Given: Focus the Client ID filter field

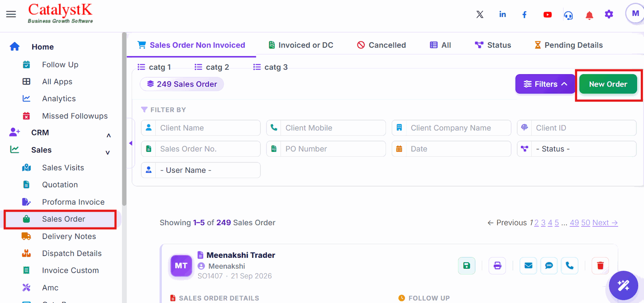Looking at the screenshot, I should pyautogui.click(x=577, y=128).
